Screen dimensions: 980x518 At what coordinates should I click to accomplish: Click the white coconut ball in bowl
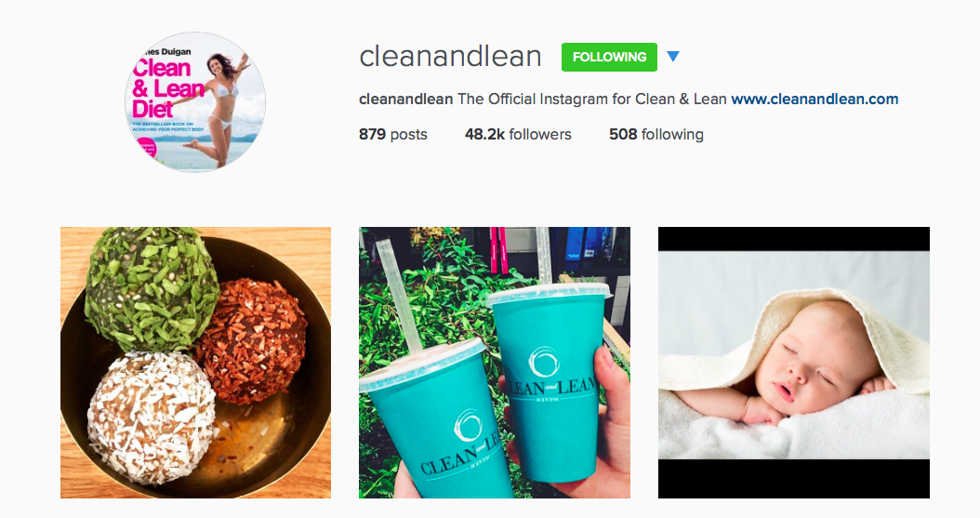(152, 418)
